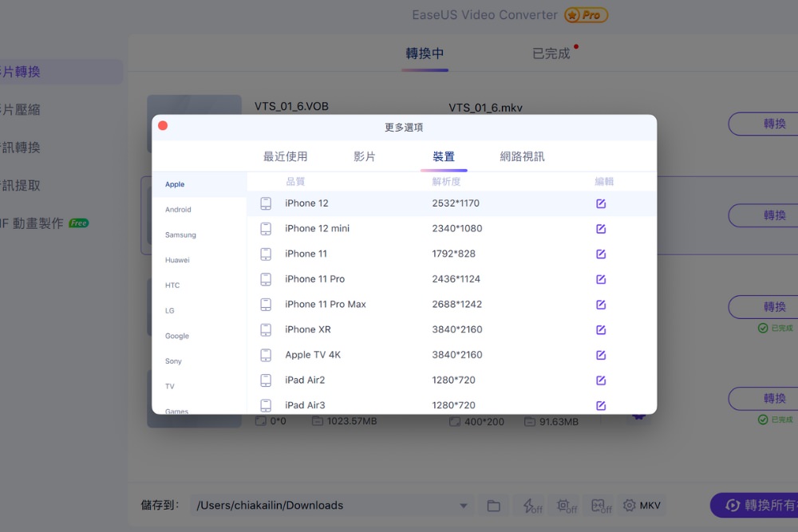The image size is (798, 532).
Task: Toggle GPU acceleration chip icon
Action: point(567,506)
